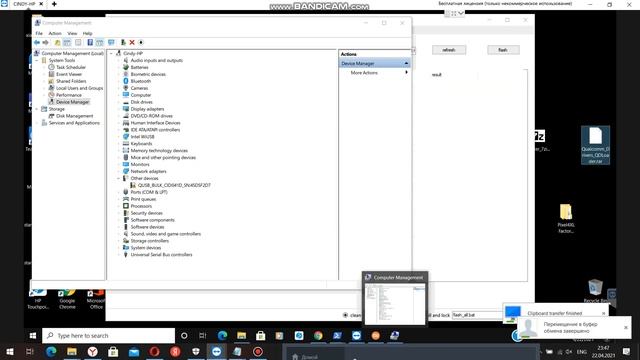The image size is (640, 360).
Task: Click the Bandicam record icon in local taskbar
Action: (x=258, y=351)
